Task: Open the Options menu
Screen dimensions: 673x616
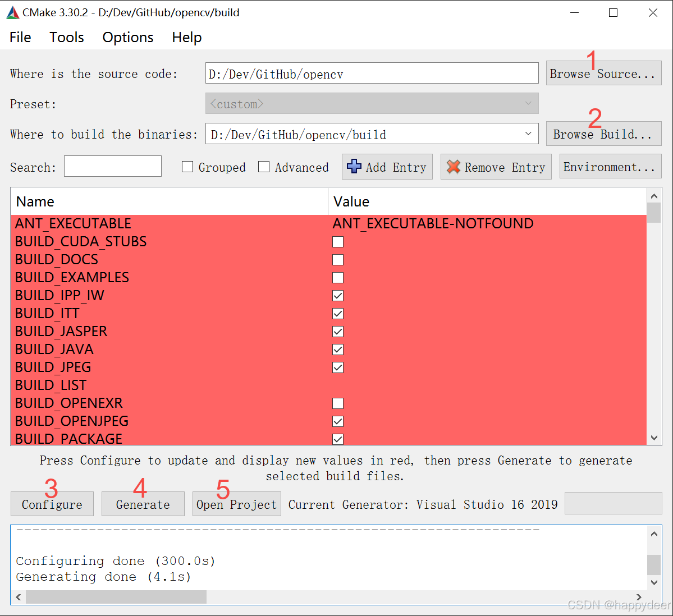Action: pos(128,38)
